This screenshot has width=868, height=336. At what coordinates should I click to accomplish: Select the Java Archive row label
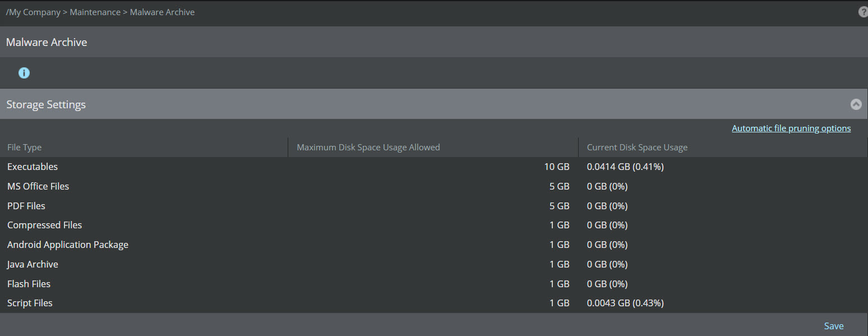pos(33,264)
